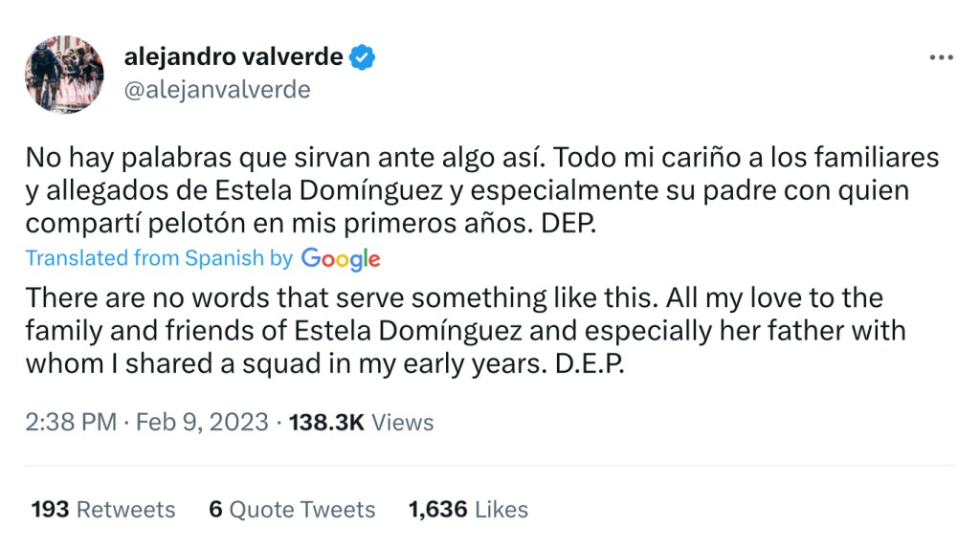Click the "Translated from Spanish by" label
Viewport: 980px width, 547px height.
tap(159, 258)
